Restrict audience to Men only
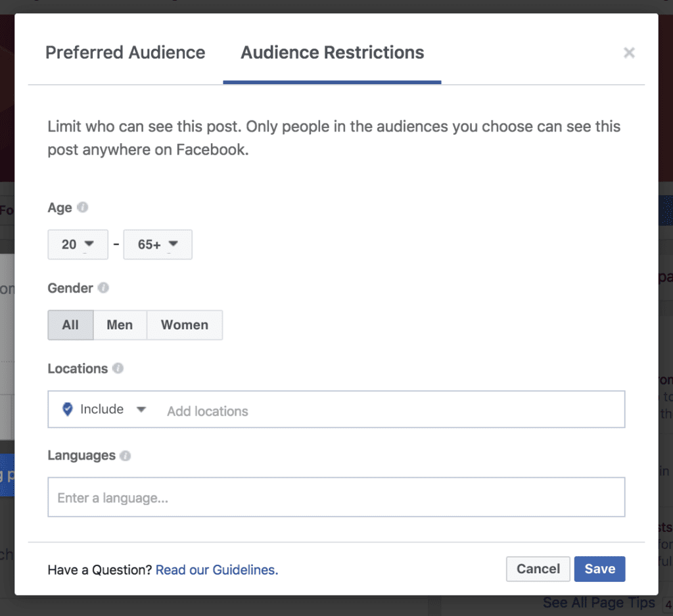Image resolution: width=673 pixels, height=616 pixels. [x=120, y=325]
